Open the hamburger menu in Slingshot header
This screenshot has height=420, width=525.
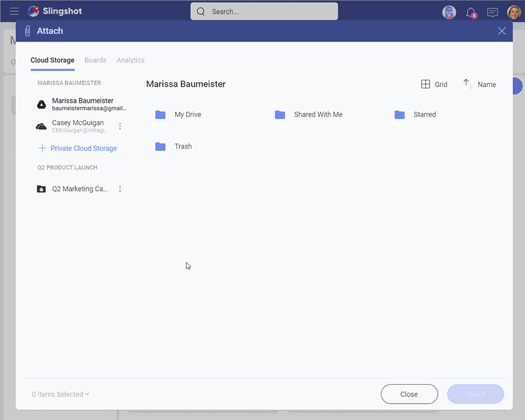(x=14, y=11)
